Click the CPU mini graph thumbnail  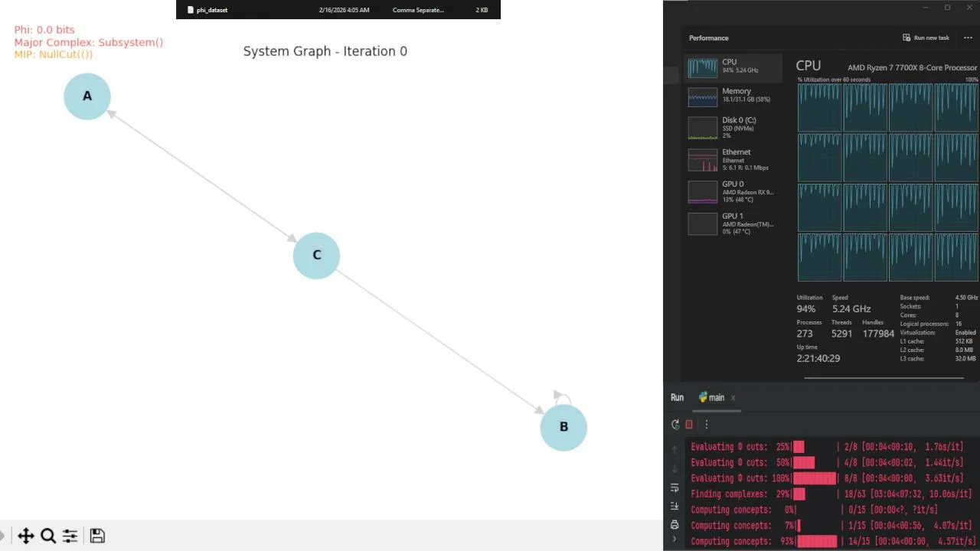[703, 68]
